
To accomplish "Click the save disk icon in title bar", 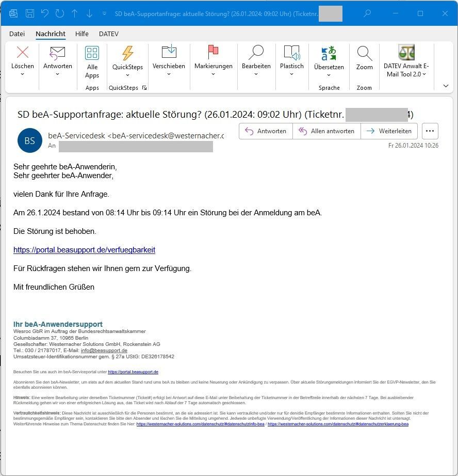I will point(30,13).
